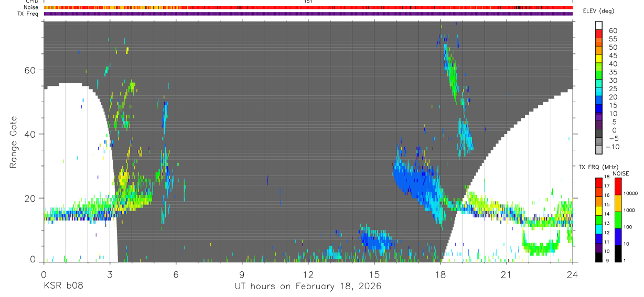Pick the light gray bottom swatch of the ELEV bar
The height and width of the screenshot is (297, 644).
coord(599,150)
